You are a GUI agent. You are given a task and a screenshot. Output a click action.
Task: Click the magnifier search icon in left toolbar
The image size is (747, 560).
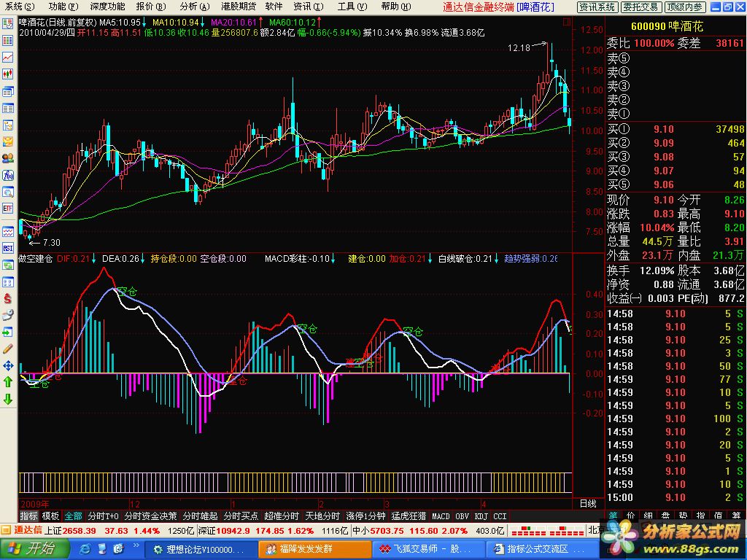pos(7,192)
